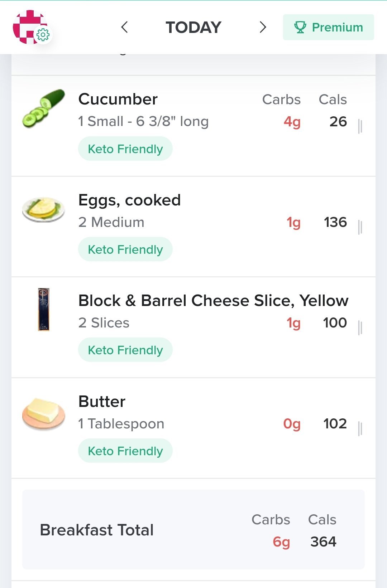Open the Premium upgrade button
This screenshot has width=387, height=588.
coord(328,27)
